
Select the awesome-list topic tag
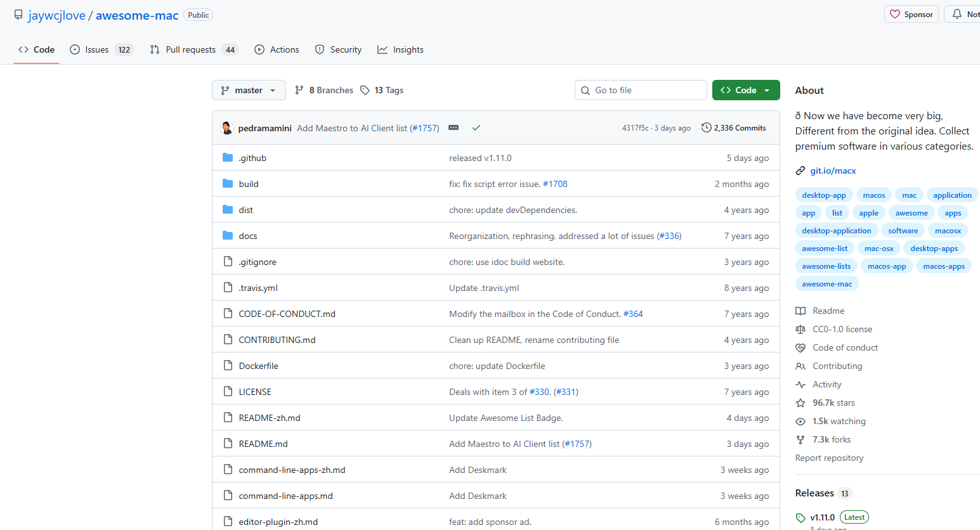825,249
